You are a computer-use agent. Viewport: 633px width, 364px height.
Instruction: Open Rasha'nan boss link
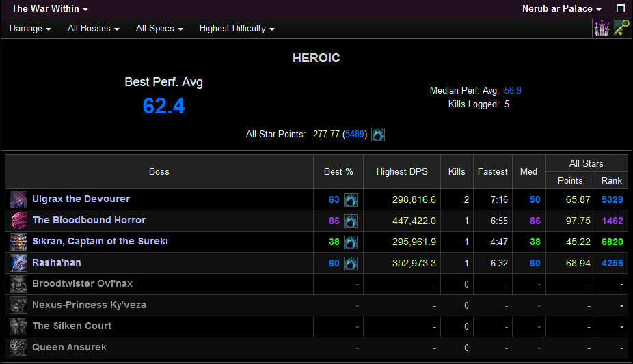click(x=57, y=262)
